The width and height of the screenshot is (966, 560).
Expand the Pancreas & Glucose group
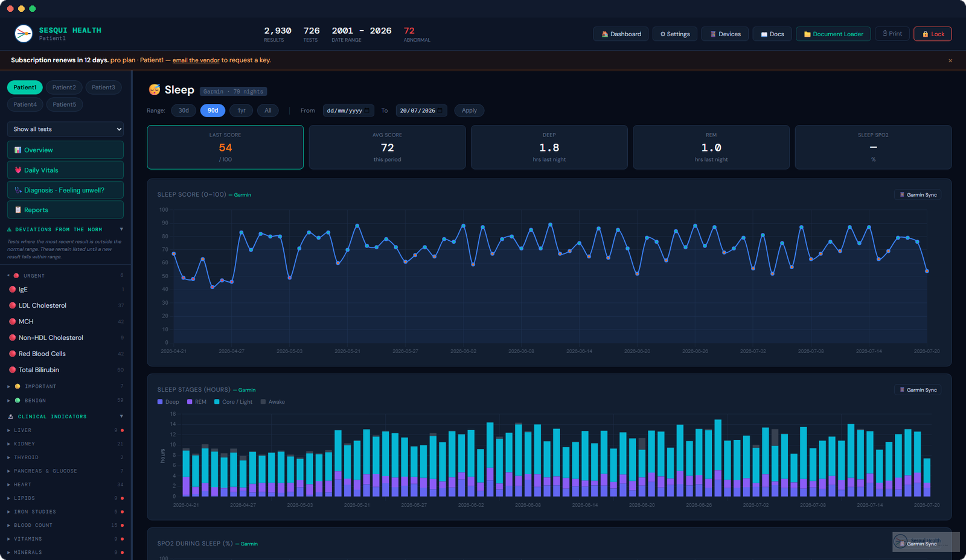65,471
